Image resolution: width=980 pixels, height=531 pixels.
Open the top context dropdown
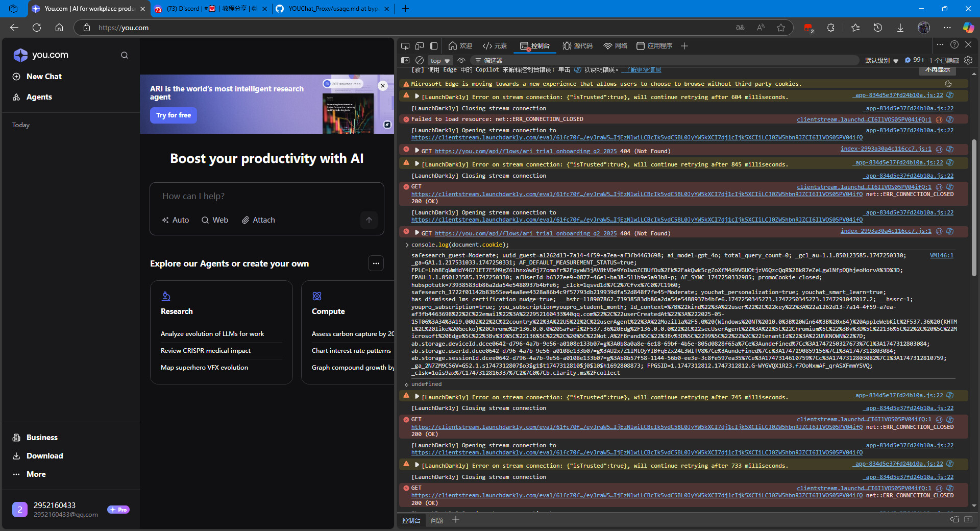click(440, 60)
